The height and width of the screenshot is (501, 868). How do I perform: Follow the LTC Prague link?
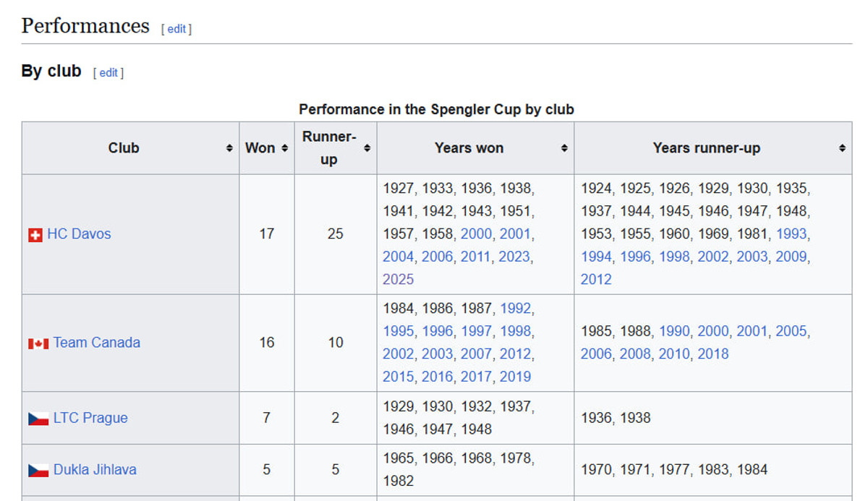click(90, 418)
